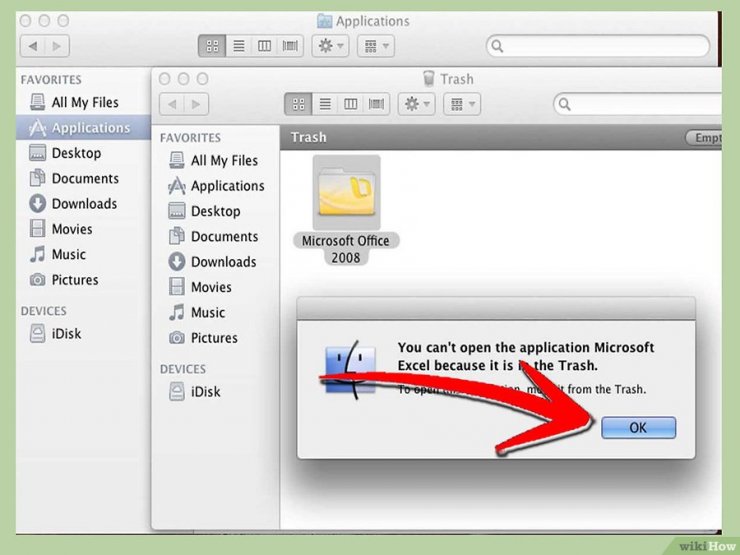Click the Trash can icon in window title
Image resolution: width=740 pixels, height=555 pixels.
[429, 78]
